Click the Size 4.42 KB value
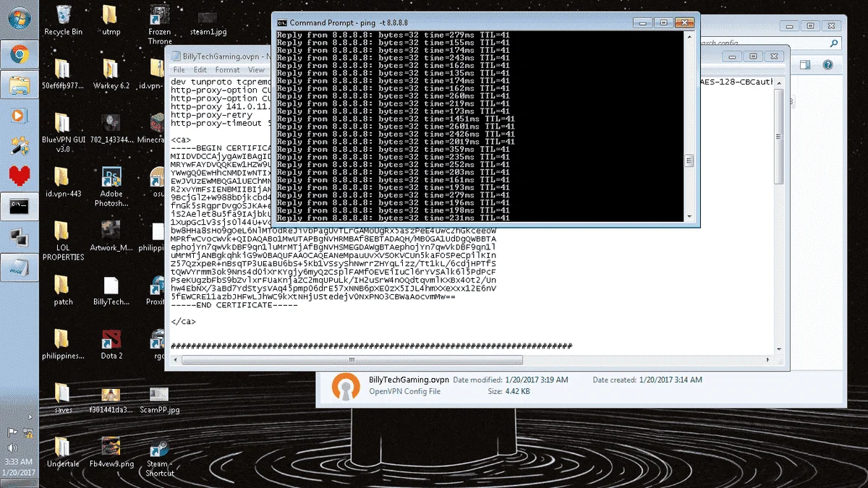Image resolution: width=868 pixels, height=488 pixels. [518, 391]
